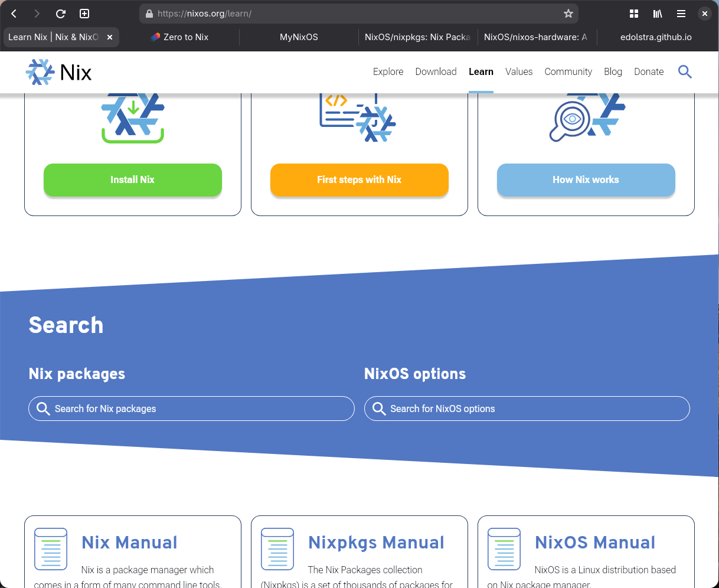Click the green Install Nix button

pos(133,179)
